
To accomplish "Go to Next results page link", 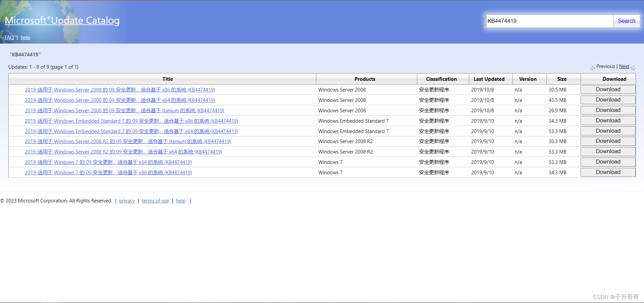I will tap(624, 66).
